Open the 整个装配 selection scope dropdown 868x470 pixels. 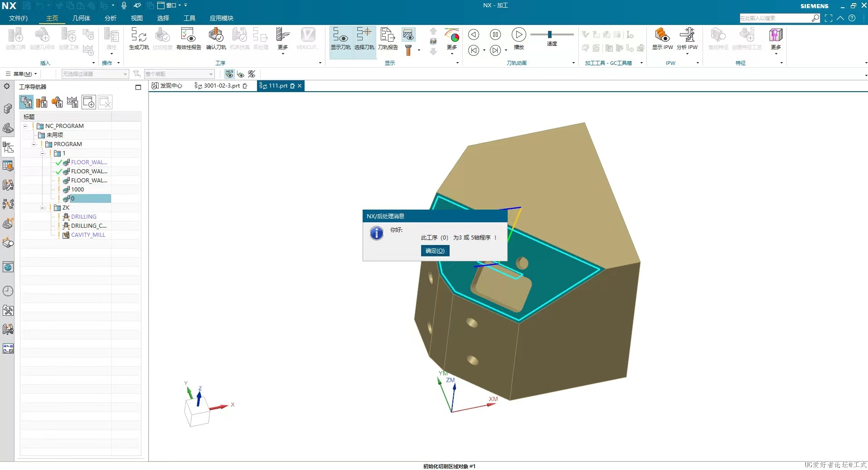click(179, 74)
